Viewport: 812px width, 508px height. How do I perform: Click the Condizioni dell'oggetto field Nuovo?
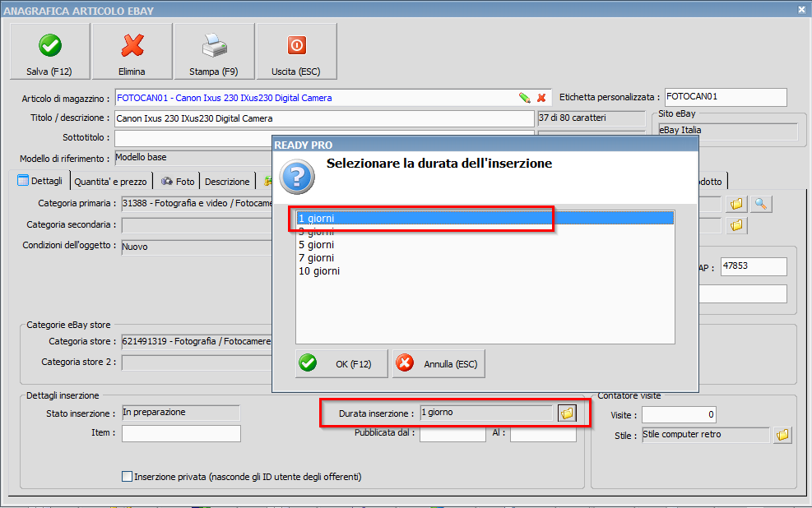pyautogui.click(x=197, y=247)
